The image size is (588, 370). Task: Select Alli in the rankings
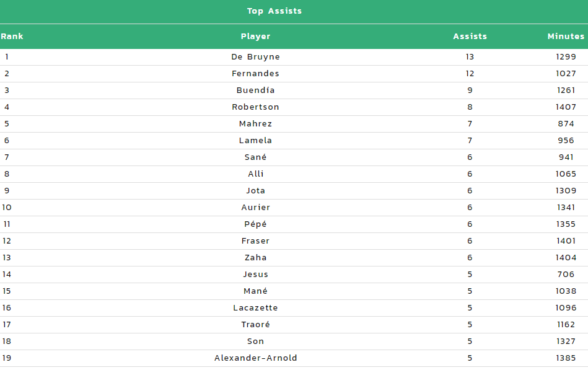pyautogui.click(x=255, y=174)
